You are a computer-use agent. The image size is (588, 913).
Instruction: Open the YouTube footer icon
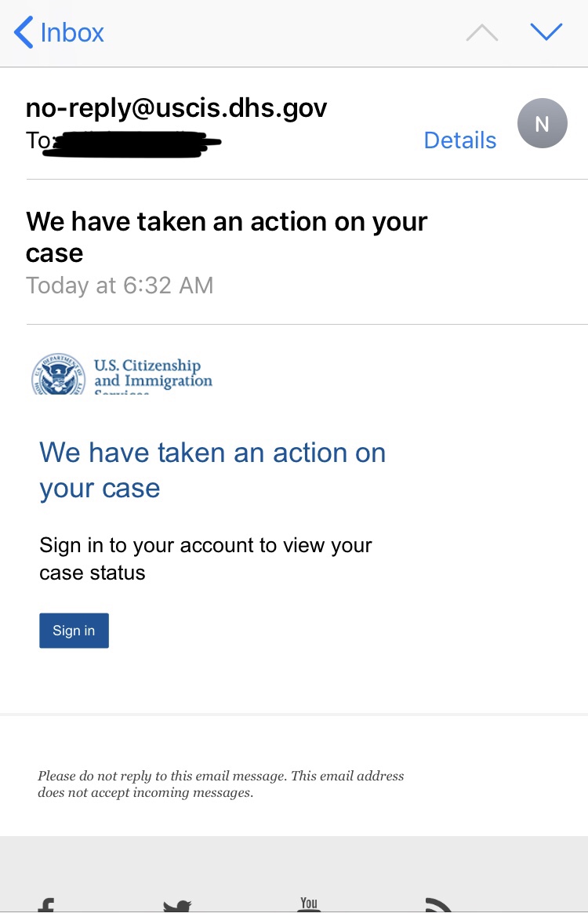tap(309, 904)
